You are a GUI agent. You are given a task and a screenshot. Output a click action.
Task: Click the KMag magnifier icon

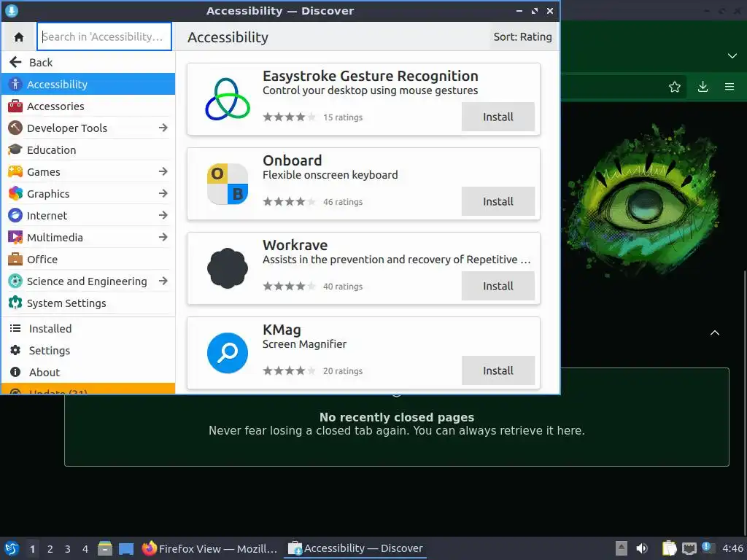point(228,353)
